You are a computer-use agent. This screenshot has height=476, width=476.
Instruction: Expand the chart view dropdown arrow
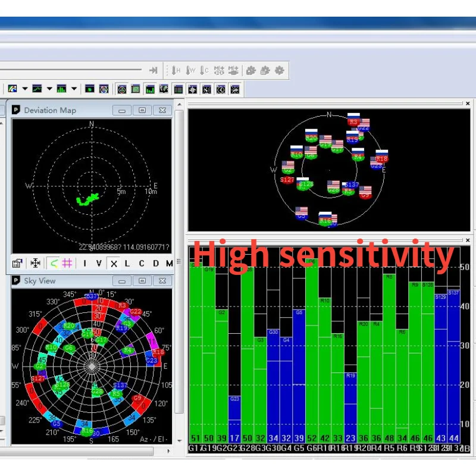[x=49, y=89]
